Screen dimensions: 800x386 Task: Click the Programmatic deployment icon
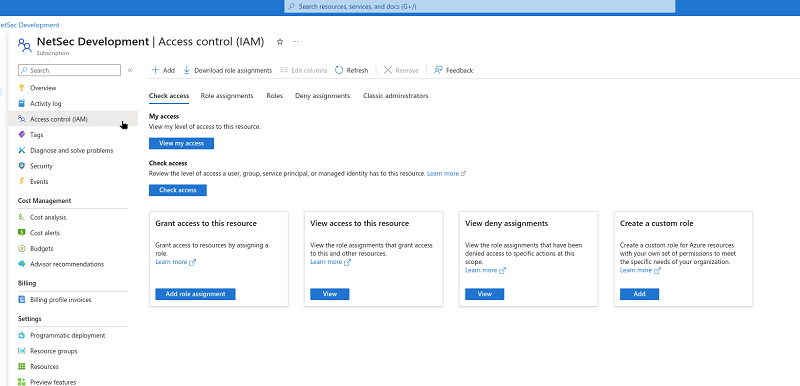coord(21,336)
